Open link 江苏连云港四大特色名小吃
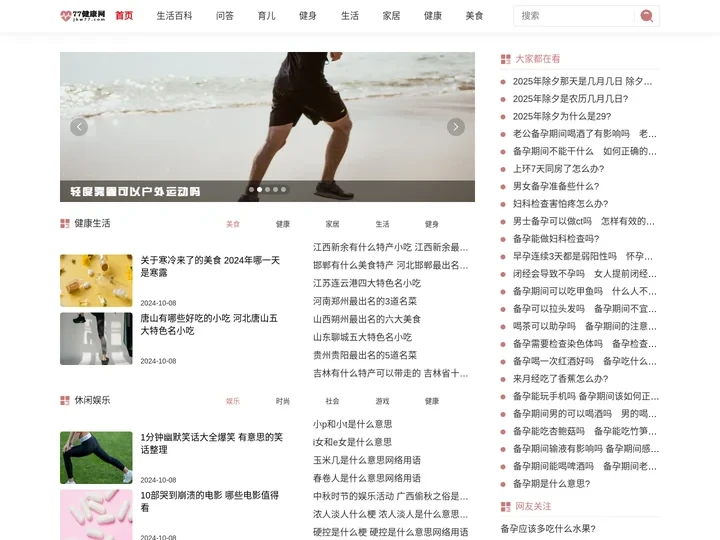Viewport: 720px width, 540px height. pyautogui.click(x=367, y=283)
